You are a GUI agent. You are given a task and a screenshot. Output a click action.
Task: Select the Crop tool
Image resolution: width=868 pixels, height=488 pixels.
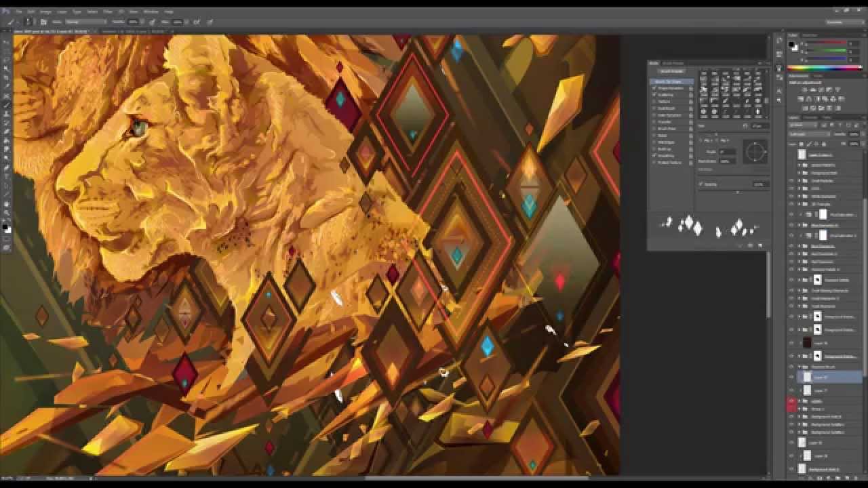point(7,78)
